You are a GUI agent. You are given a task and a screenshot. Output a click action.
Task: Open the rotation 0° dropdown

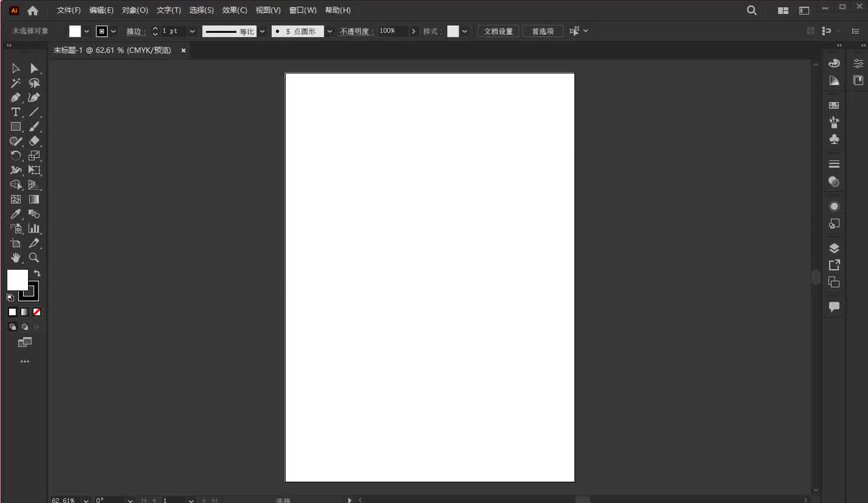(130, 500)
